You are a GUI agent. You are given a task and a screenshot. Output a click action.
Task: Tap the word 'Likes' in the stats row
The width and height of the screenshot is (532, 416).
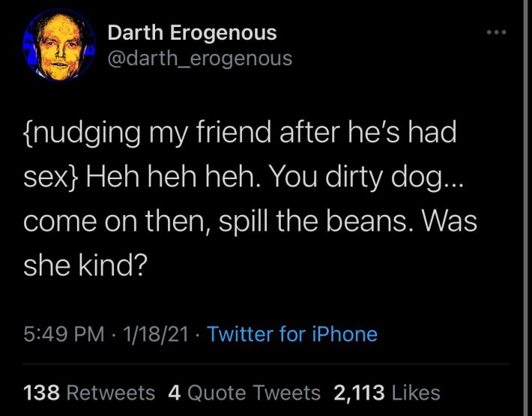[x=415, y=392]
